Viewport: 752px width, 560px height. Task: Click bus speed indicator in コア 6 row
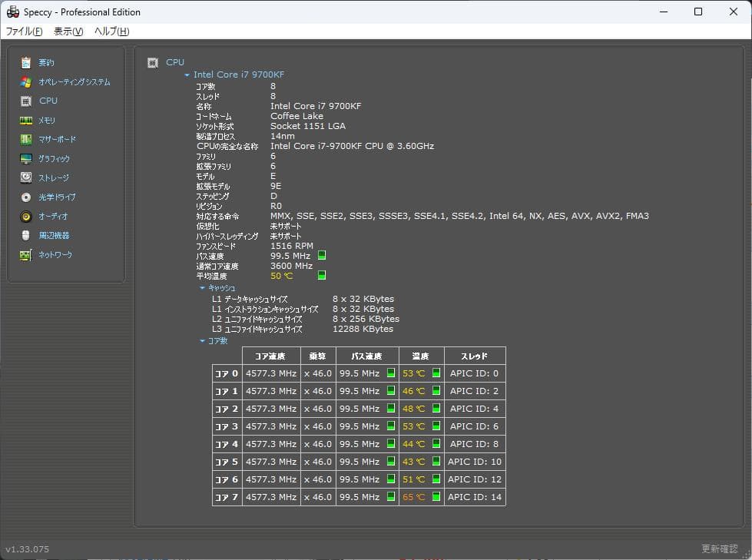point(391,479)
